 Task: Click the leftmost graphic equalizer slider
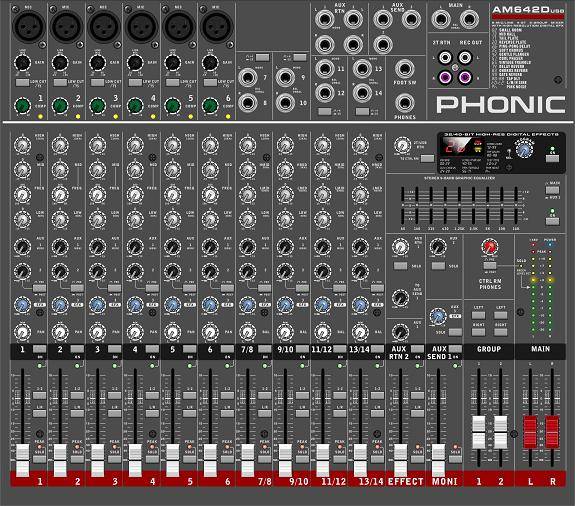coord(403,205)
